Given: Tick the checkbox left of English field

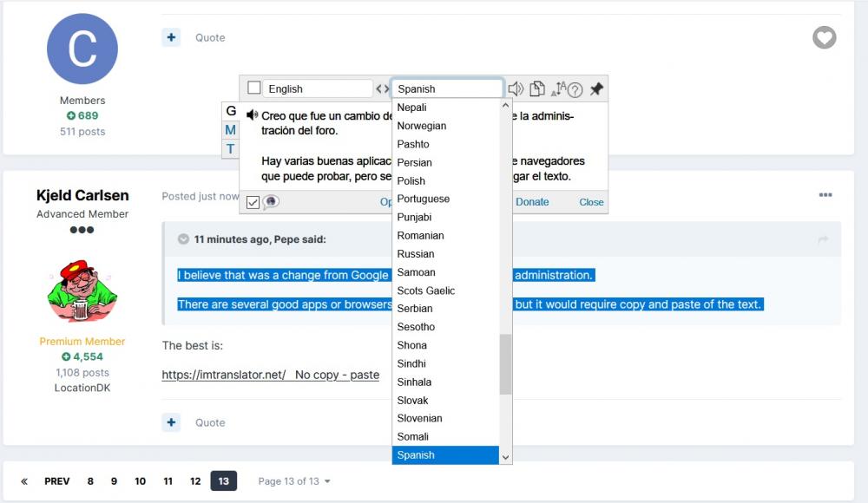Looking at the screenshot, I should 254,88.
